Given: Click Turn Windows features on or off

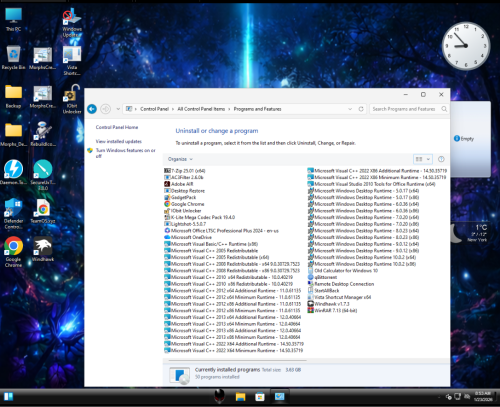Looking at the screenshot, I should click(126, 153).
